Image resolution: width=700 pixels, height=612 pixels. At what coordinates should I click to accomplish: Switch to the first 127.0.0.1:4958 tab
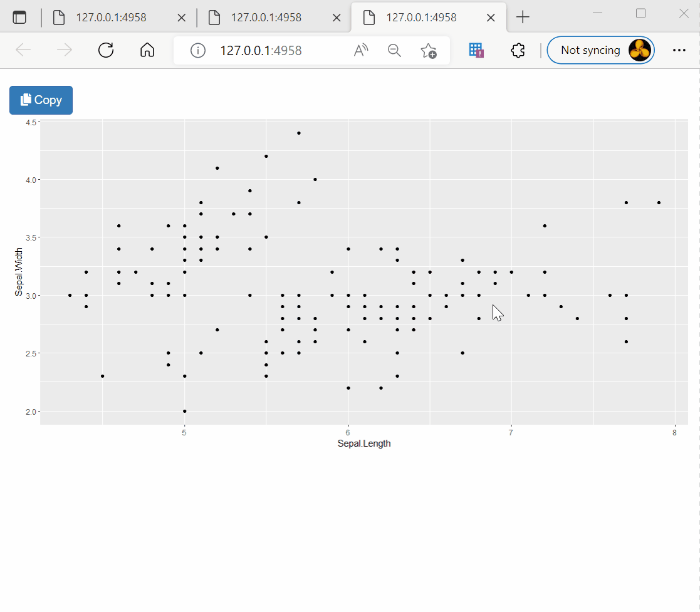click(113, 18)
